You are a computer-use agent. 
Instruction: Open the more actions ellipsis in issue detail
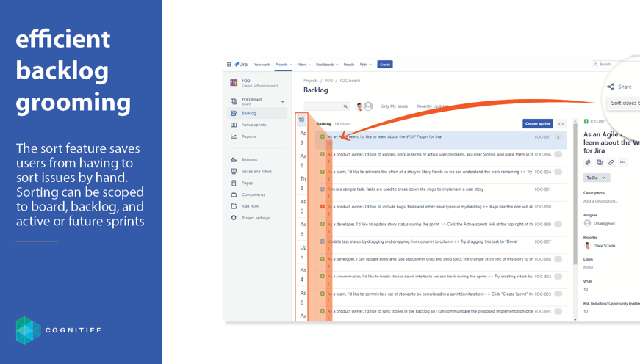click(x=622, y=162)
